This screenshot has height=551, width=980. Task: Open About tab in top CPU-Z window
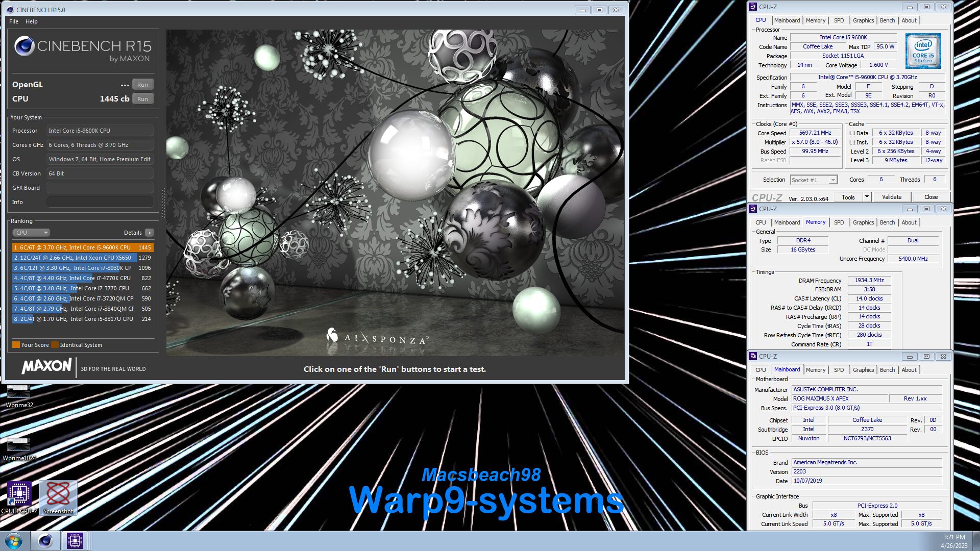point(909,20)
